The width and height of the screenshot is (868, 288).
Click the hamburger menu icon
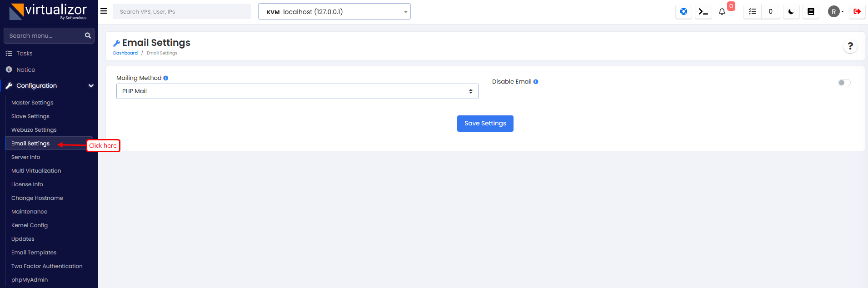[x=104, y=11]
